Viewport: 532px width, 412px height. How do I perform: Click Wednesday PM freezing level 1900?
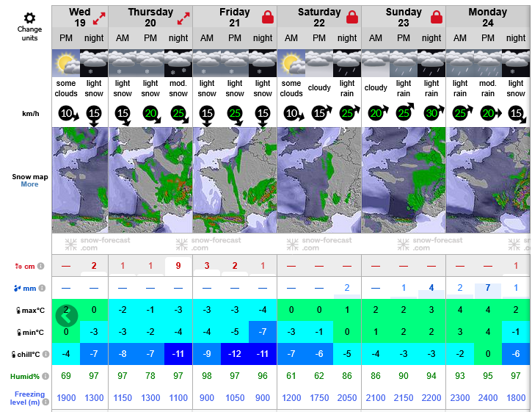pyautogui.click(x=66, y=398)
